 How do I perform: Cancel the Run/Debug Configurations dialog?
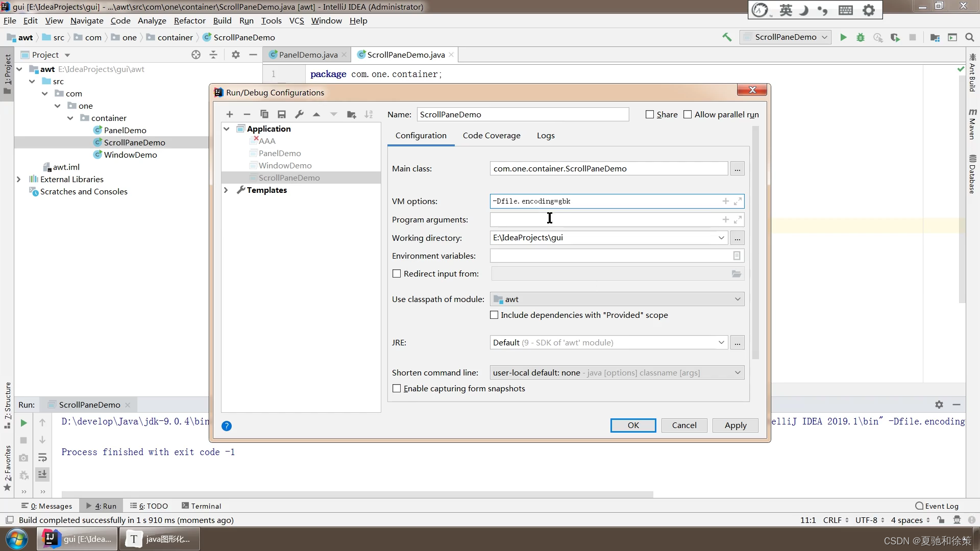[x=684, y=425]
